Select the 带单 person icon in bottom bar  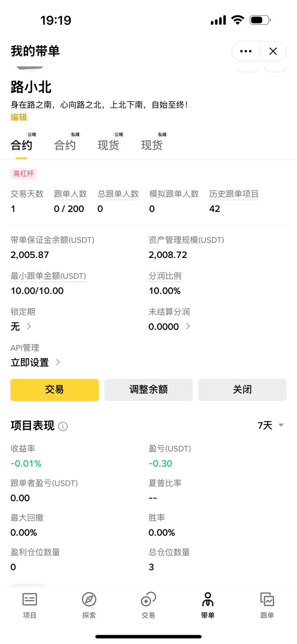208,605
